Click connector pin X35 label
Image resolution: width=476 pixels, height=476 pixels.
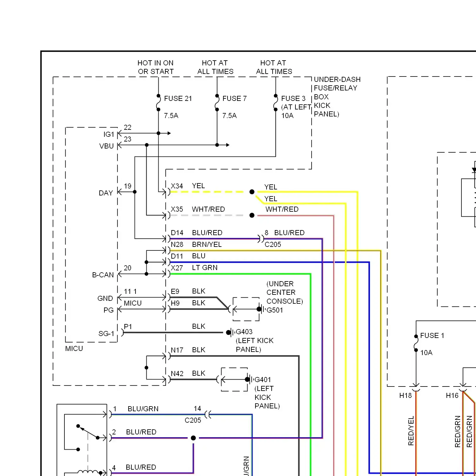177,209
